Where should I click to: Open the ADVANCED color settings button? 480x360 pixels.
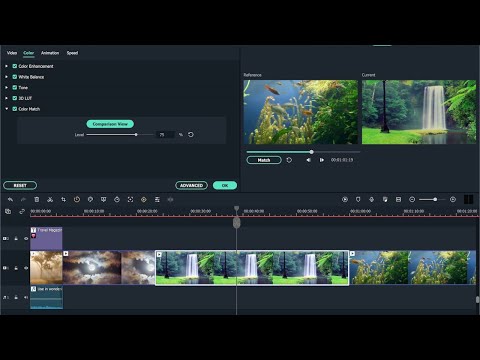pos(191,185)
